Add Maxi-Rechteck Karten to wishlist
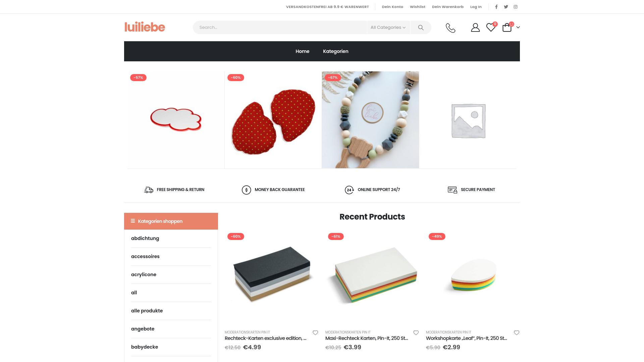 click(416, 333)
